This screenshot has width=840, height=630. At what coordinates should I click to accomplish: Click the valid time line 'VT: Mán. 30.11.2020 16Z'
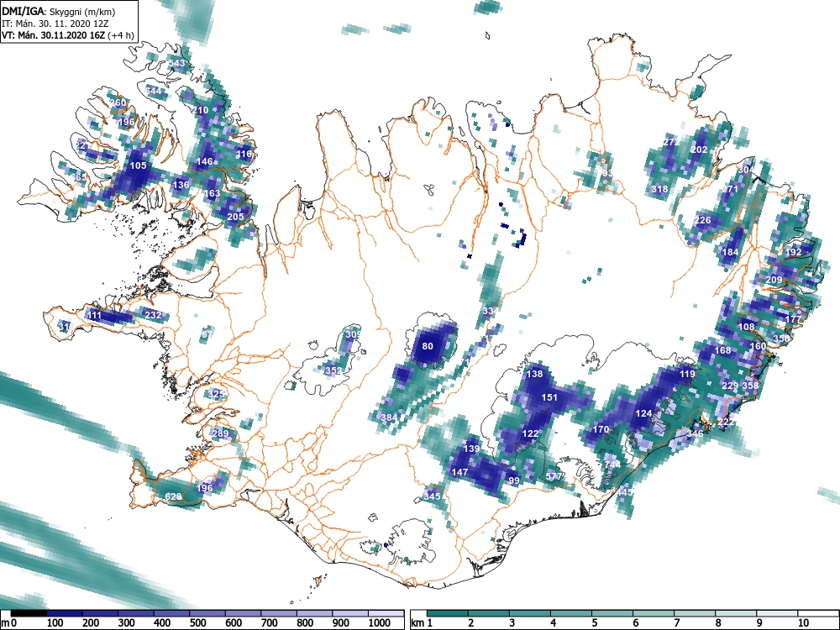[55, 35]
